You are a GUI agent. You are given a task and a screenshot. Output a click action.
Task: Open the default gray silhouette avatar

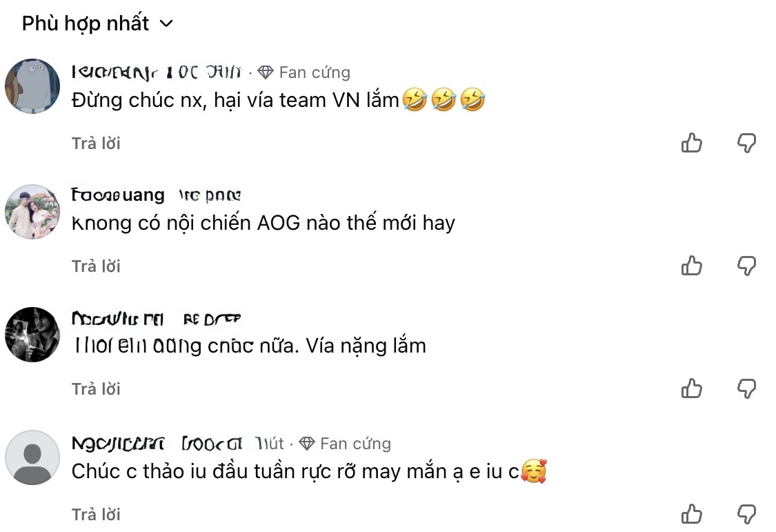[32, 457]
